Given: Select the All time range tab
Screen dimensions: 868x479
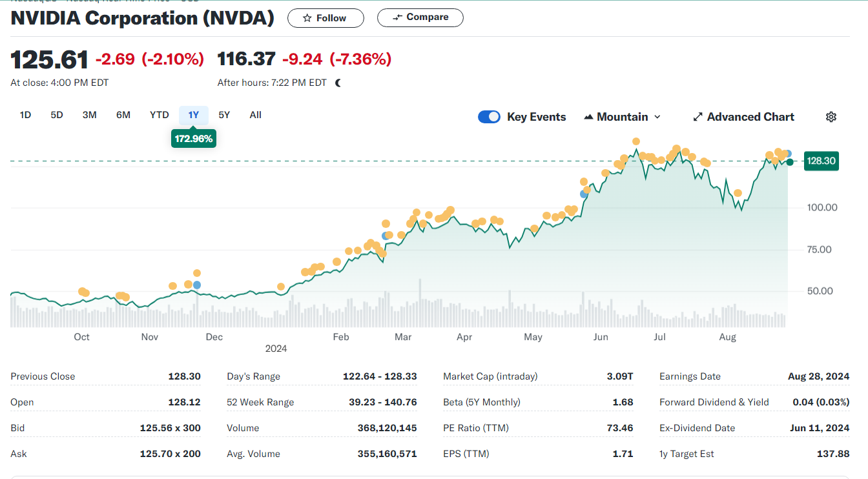Looking at the screenshot, I should click(256, 115).
